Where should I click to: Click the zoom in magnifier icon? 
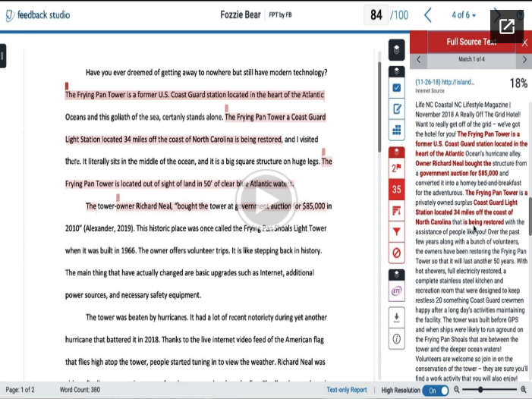524,390
